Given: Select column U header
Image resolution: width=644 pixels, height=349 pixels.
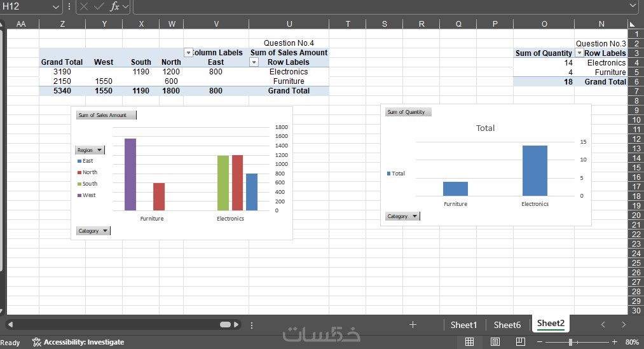Looking at the screenshot, I should pos(289,24).
